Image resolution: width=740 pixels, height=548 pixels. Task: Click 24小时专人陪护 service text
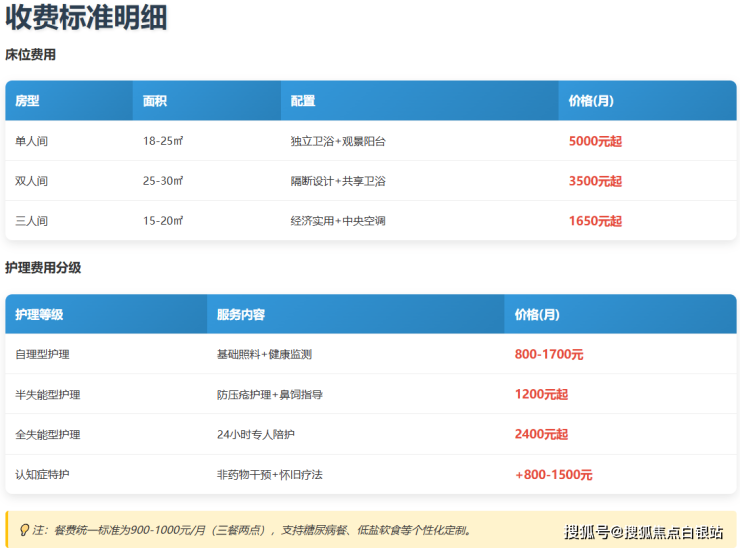[256, 435]
